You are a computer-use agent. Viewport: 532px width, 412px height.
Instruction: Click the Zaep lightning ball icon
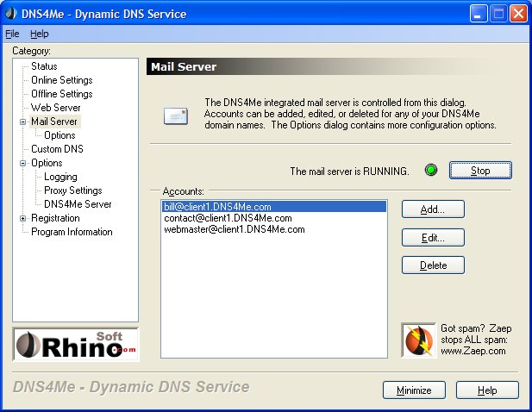[x=418, y=340]
